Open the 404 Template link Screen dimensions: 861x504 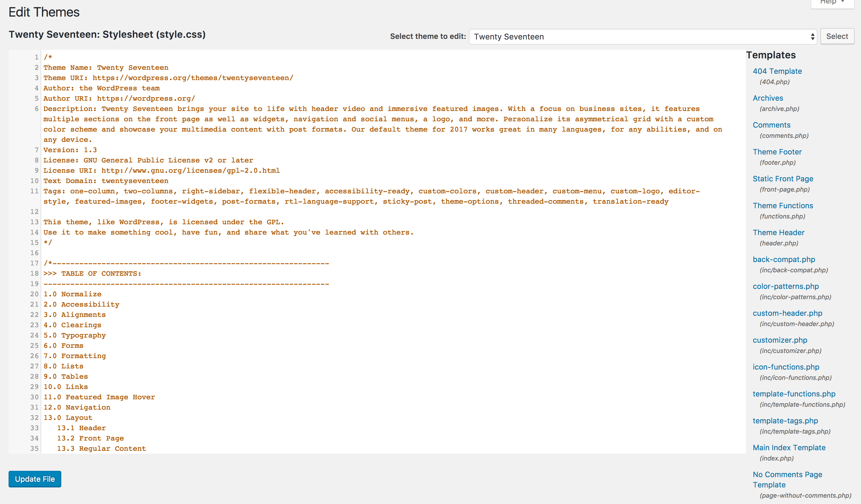click(777, 71)
